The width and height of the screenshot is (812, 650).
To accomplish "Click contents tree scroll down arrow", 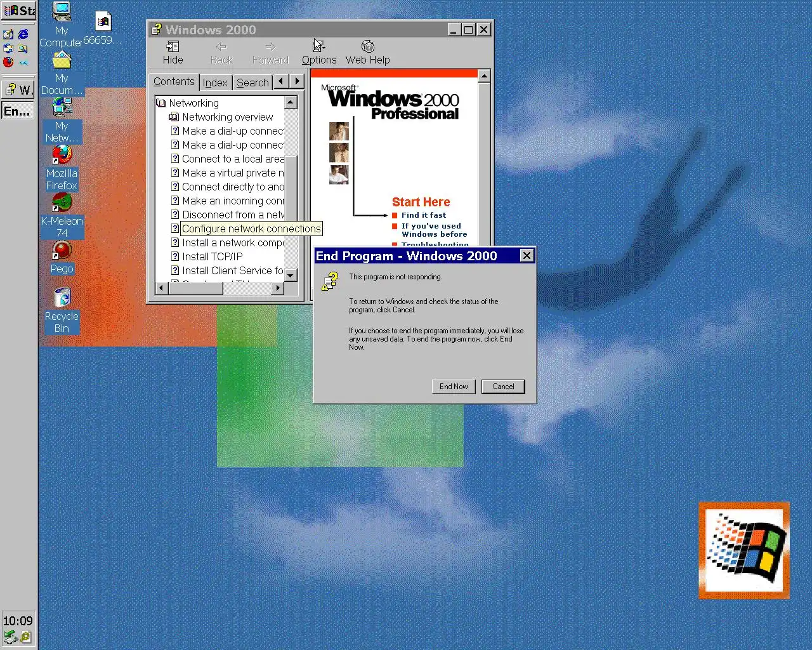I will tap(291, 275).
